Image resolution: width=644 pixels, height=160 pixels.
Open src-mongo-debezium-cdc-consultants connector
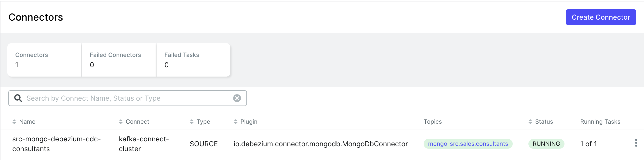pyautogui.click(x=56, y=144)
